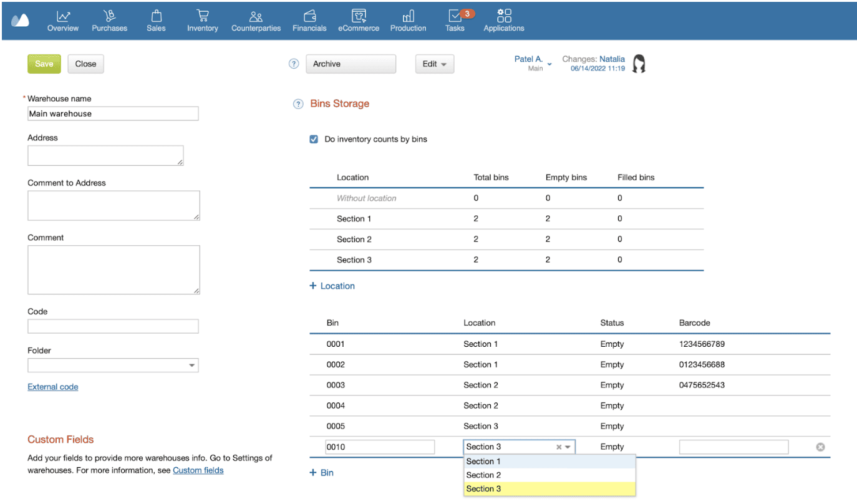The height and width of the screenshot is (504, 857).
Task: Open the Custom fields help link
Action: 198,470
